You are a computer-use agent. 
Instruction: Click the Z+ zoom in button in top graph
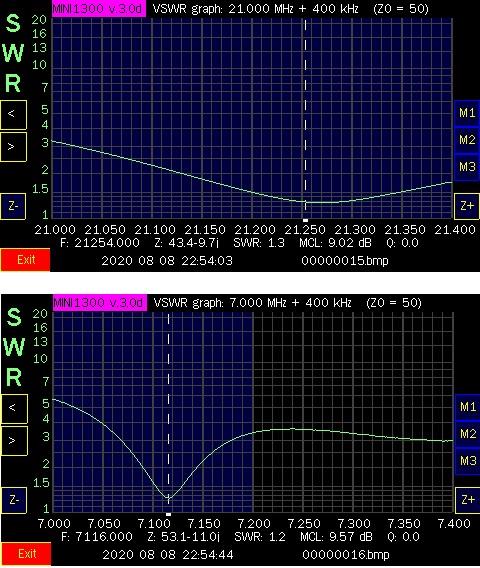(x=467, y=206)
